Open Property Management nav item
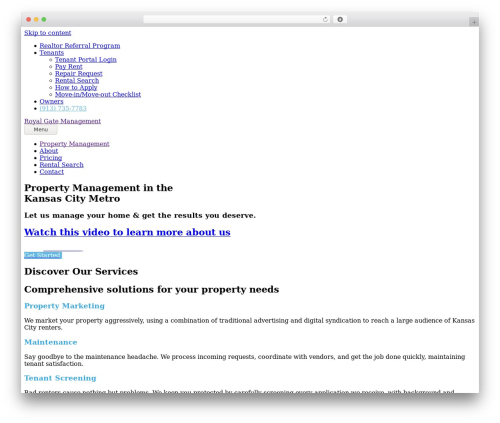 (x=74, y=144)
